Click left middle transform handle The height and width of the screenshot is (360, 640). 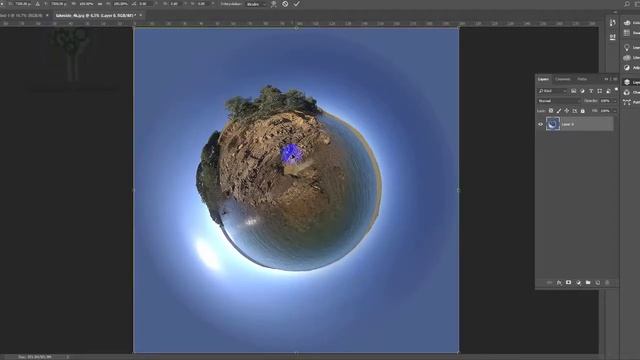[x=134, y=190]
